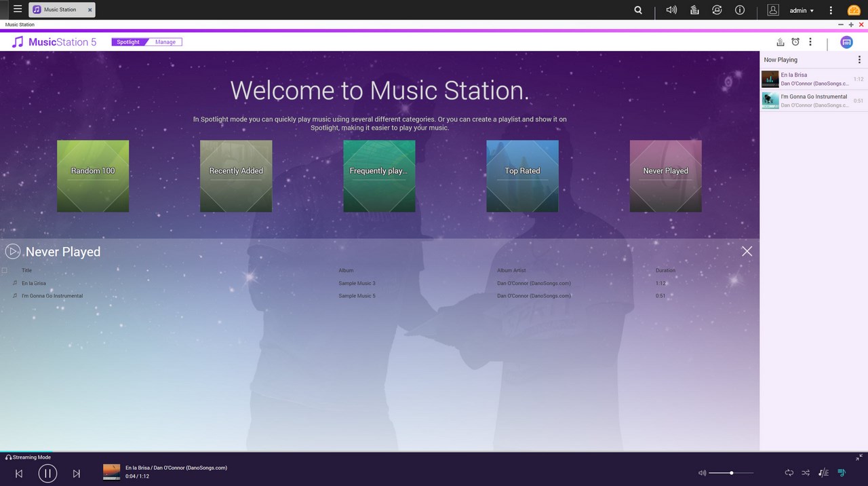Toggle repeat mode

point(789,472)
